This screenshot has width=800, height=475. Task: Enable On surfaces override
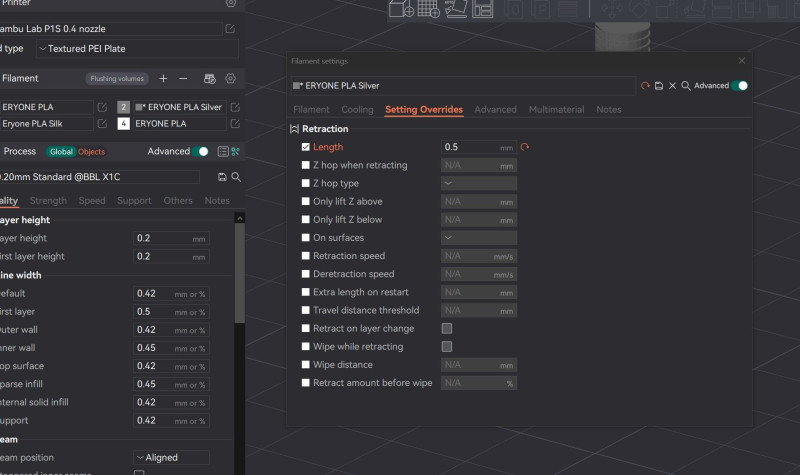coord(306,238)
